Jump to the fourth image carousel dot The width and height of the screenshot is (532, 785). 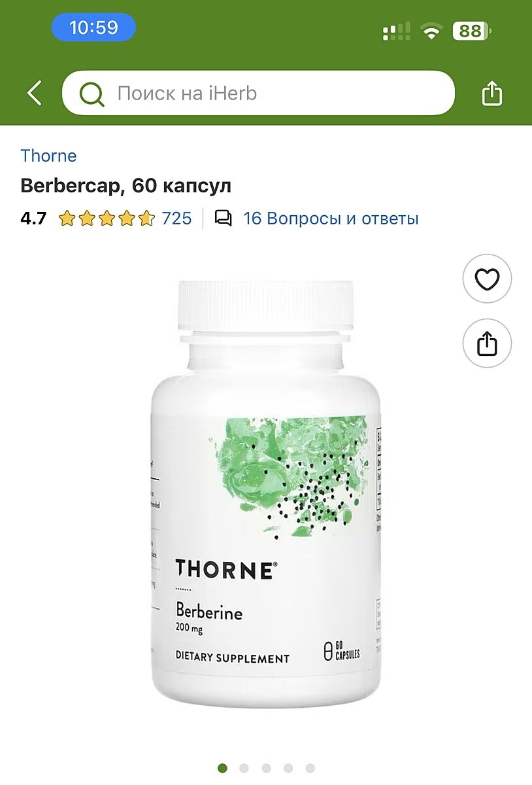(x=288, y=768)
